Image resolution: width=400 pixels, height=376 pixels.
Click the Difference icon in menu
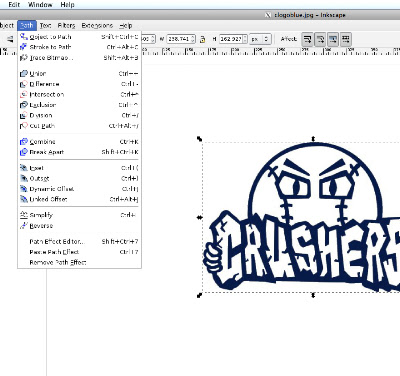pos(24,84)
